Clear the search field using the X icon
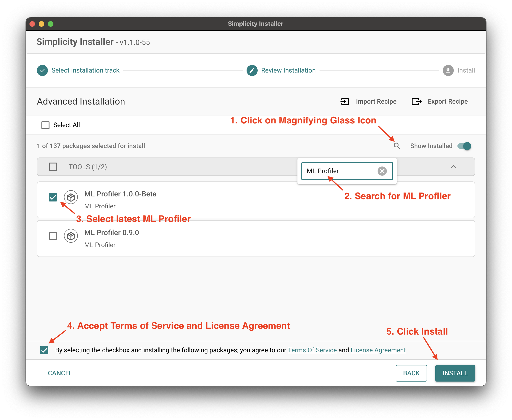Image resolution: width=512 pixels, height=420 pixels. coord(382,171)
